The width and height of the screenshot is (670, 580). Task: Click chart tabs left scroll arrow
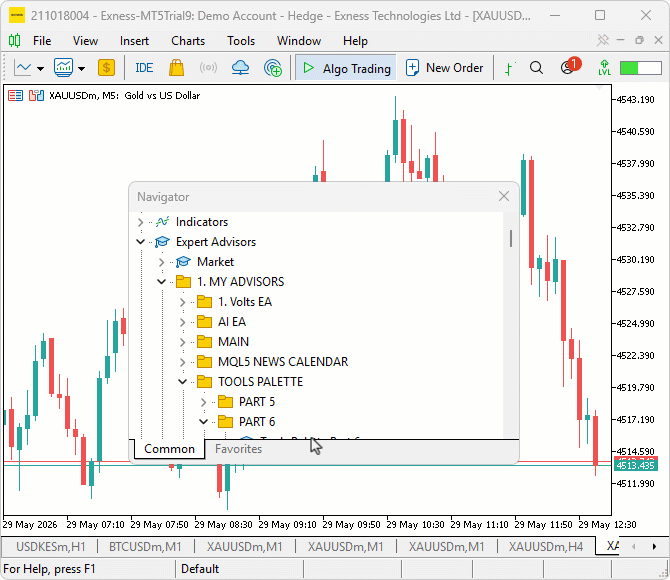pos(634,547)
